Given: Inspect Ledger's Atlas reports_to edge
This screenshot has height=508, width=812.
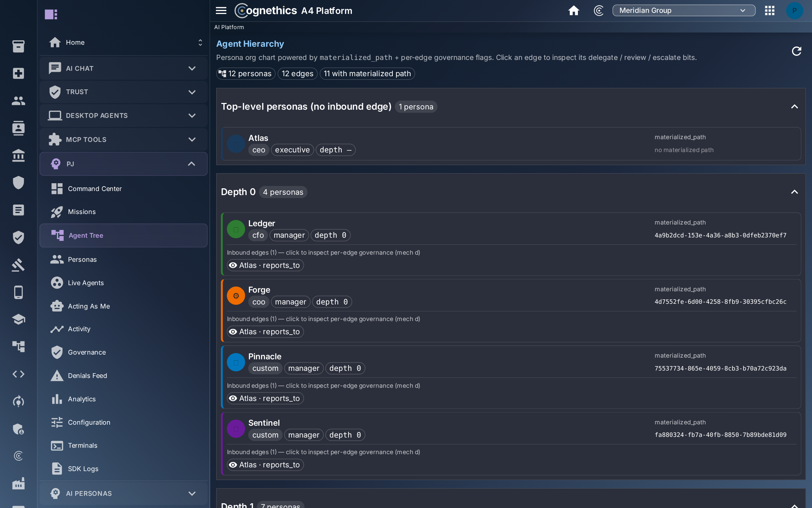Looking at the screenshot, I should coord(265,265).
